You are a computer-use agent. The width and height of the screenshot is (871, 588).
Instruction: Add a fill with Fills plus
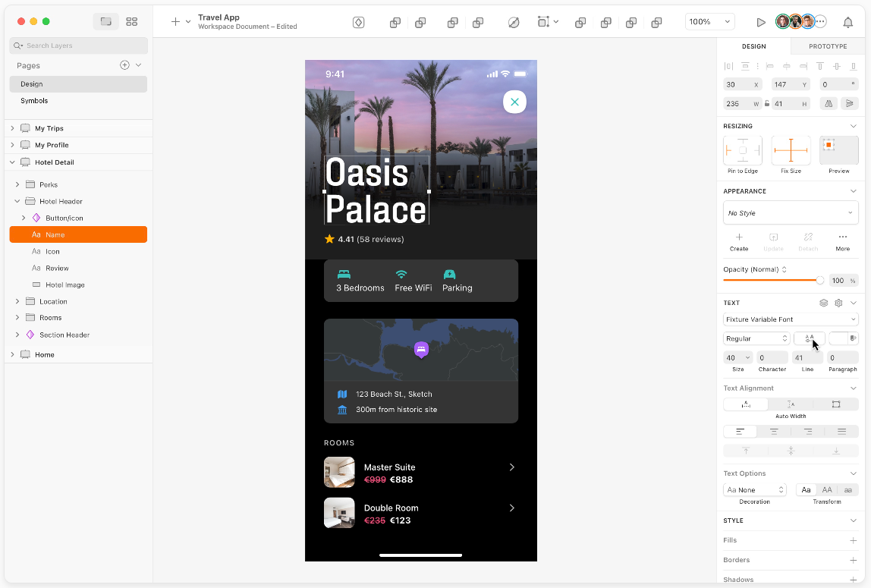click(x=854, y=540)
